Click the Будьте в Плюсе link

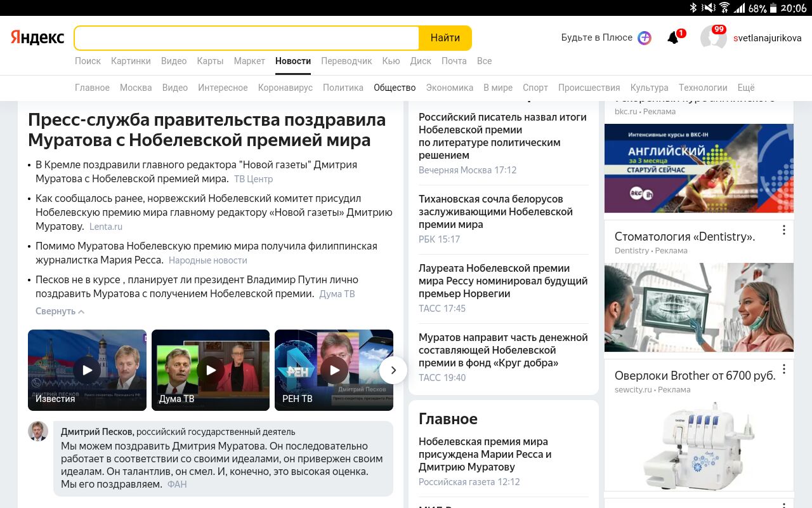point(597,37)
